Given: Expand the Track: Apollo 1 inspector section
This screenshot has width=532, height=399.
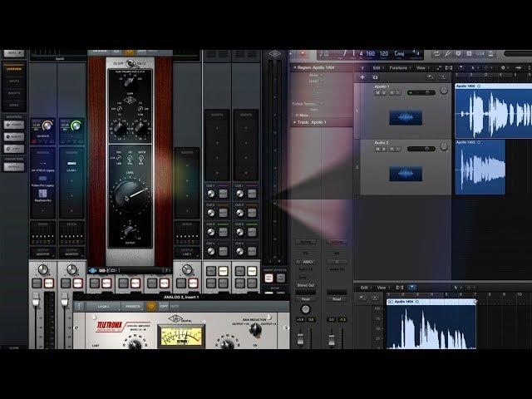Looking at the screenshot, I should (294, 122).
